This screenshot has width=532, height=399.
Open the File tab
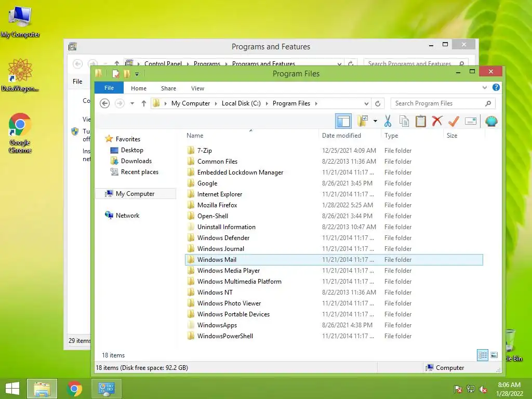109,88
